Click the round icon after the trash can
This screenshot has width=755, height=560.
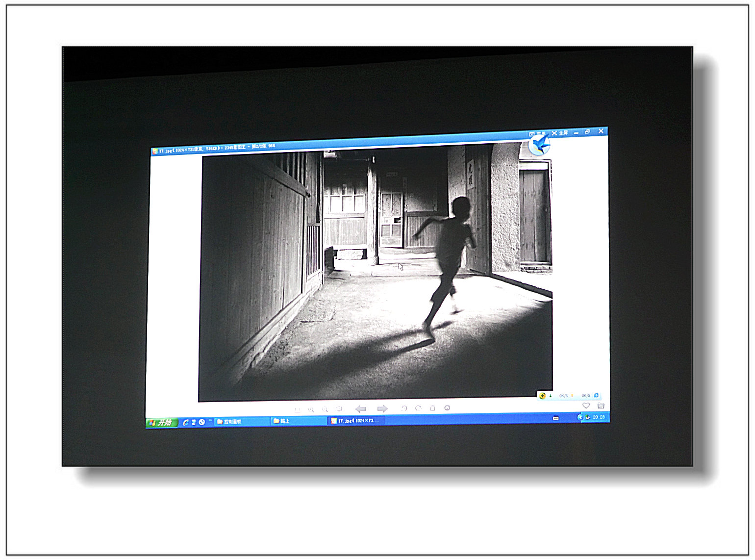pos(447,407)
